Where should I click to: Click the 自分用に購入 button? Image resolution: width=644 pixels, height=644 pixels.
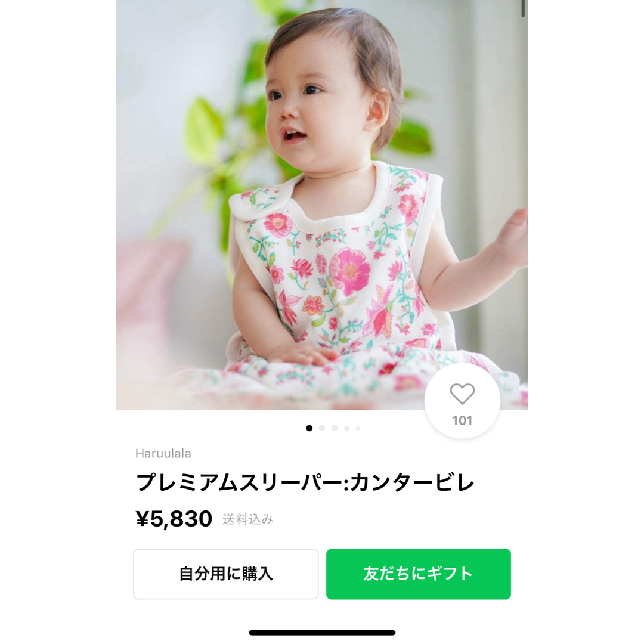[x=226, y=574]
